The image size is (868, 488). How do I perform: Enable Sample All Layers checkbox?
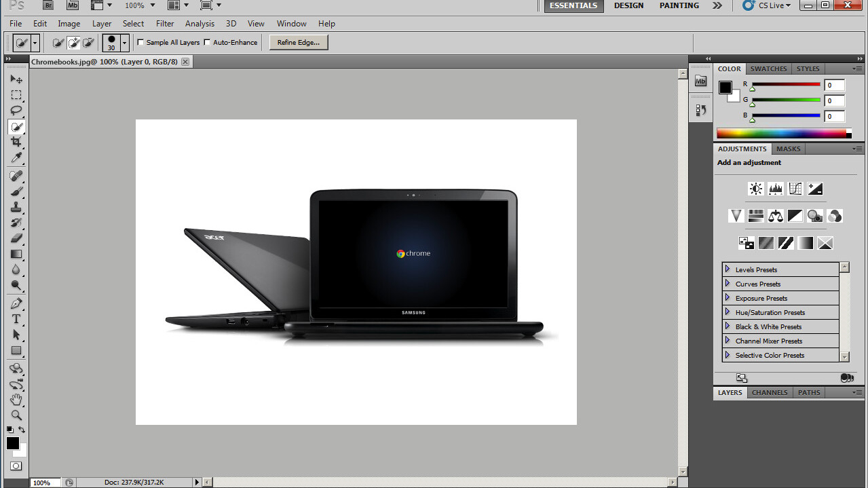(x=141, y=42)
